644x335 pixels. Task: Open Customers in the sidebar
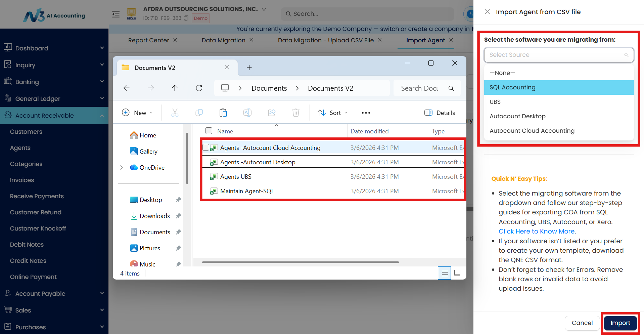point(26,132)
